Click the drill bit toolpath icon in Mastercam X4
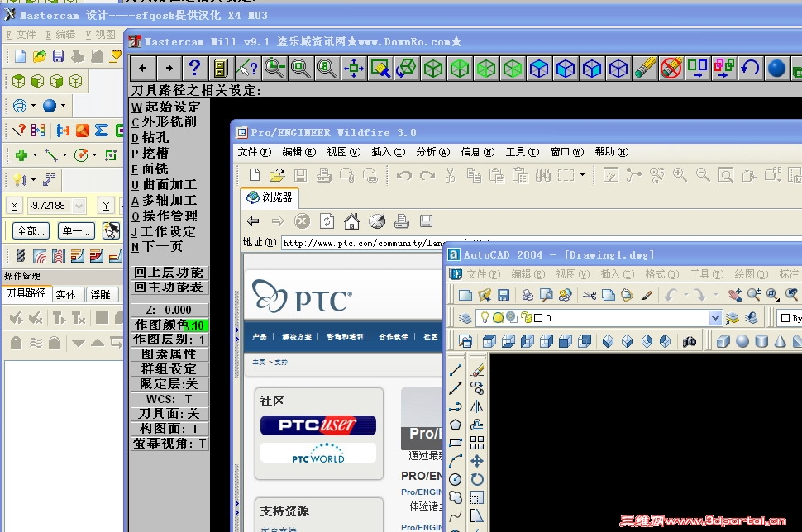802x532 pixels. click(x=21, y=255)
